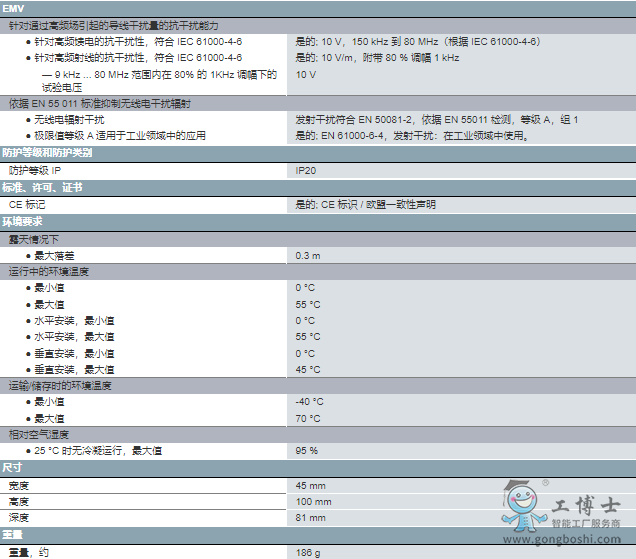Screen dimensions: 636x559
Task: Click the 标准、许可、证书 section header
Action: [x=42, y=187]
